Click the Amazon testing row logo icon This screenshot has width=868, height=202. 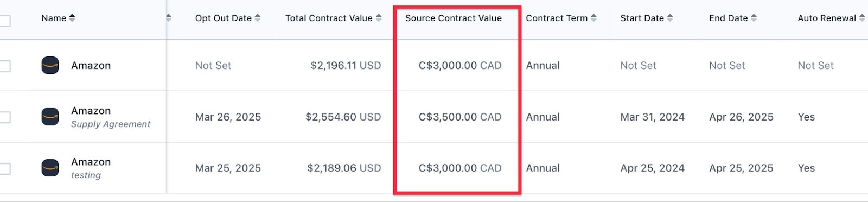(x=50, y=168)
